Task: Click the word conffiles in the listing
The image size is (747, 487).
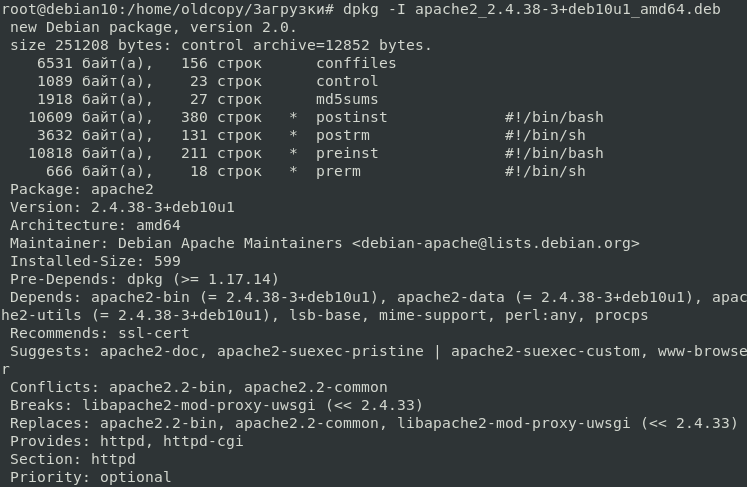Action: point(356,63)
